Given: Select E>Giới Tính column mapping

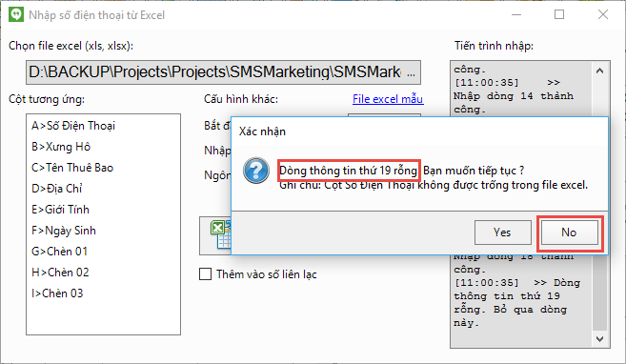Looking at the screenshot, I should pyautogui.click(x=60, y=210).
